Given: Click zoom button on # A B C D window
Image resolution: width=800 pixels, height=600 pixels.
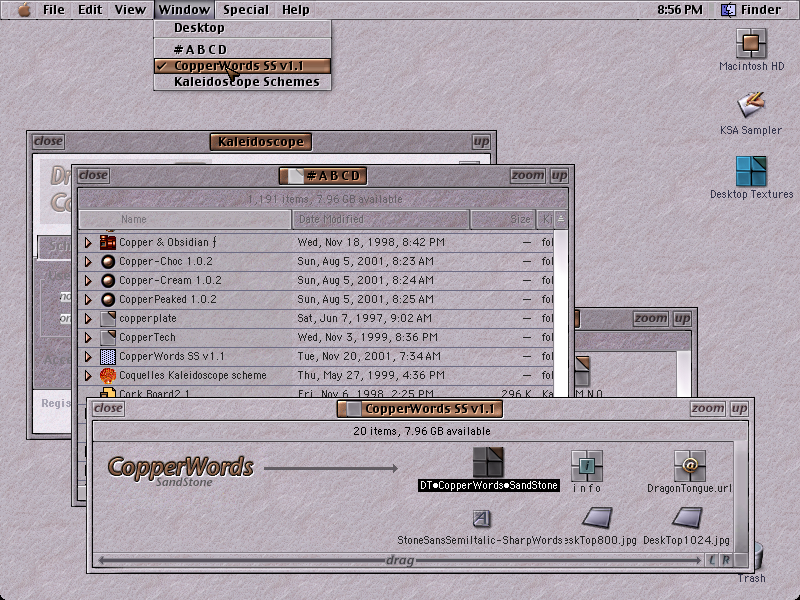Looking at the screenshot, I should [528, 176].
